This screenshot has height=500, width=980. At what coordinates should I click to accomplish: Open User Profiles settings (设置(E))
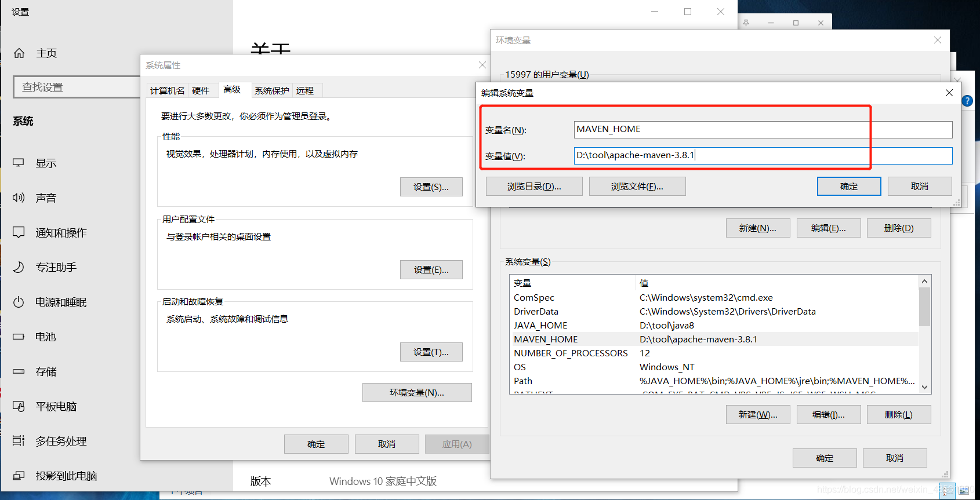tap(431, 270)
